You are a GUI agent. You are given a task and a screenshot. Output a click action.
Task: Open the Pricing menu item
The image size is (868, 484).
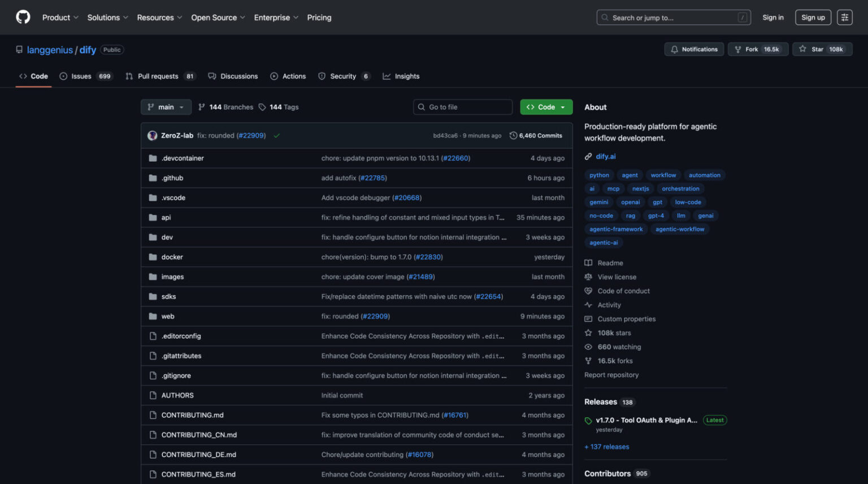(x=319, y=18)
